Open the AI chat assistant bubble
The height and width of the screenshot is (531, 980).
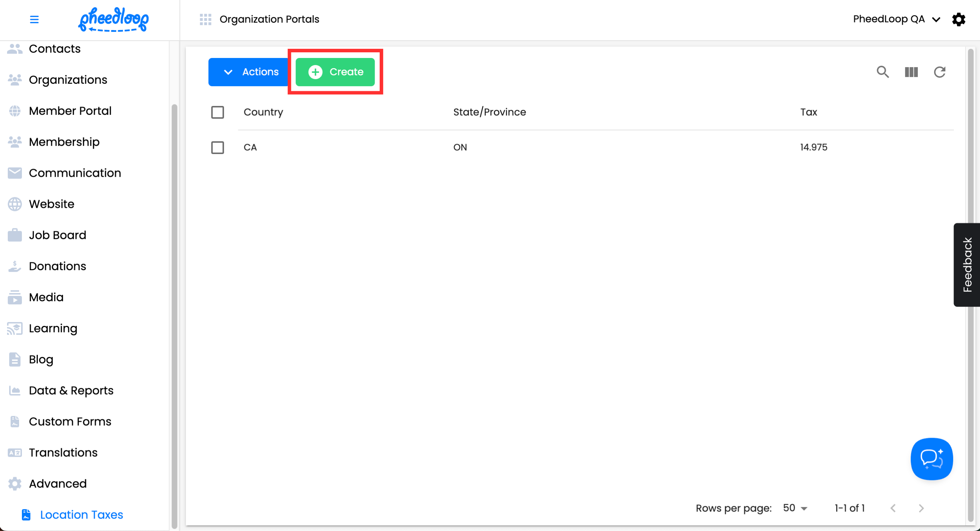931,458
